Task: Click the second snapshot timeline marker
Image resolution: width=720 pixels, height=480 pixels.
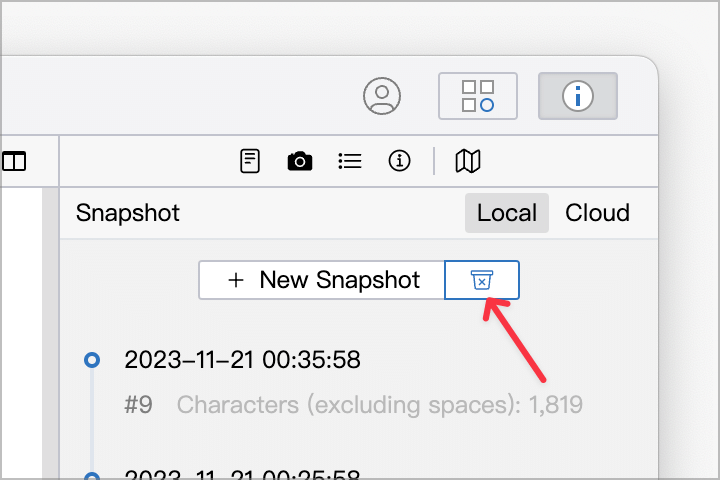Action: click(x=92, y=476)
